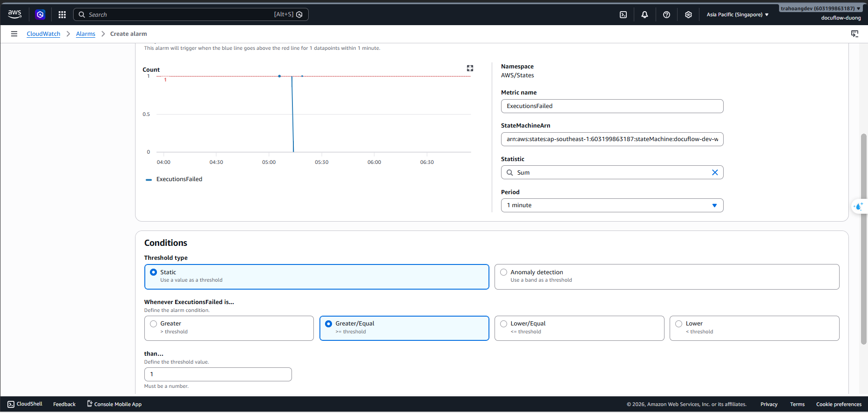Go to the Alarms breadcrumb

pyautogui.click(x=86, y=34)
